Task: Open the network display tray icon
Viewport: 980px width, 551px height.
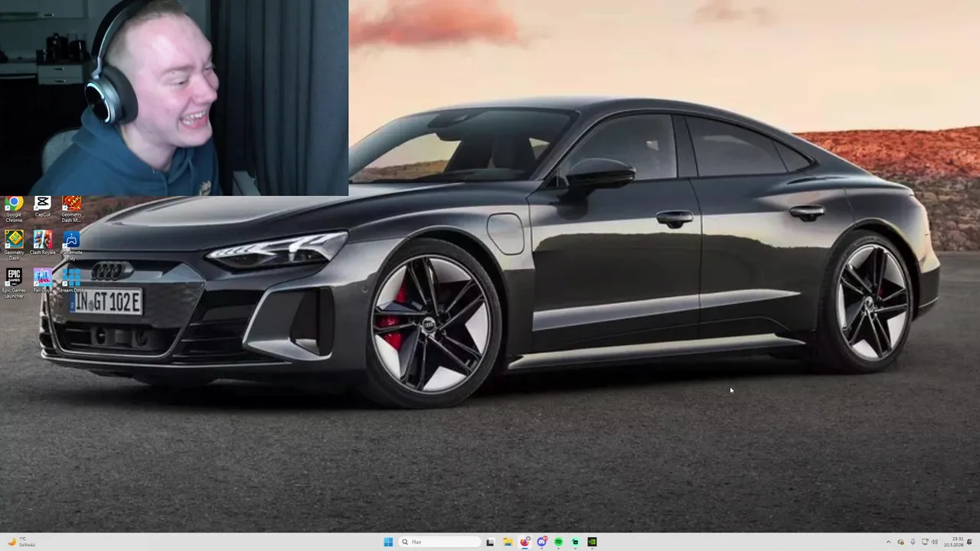Action: 925,542
